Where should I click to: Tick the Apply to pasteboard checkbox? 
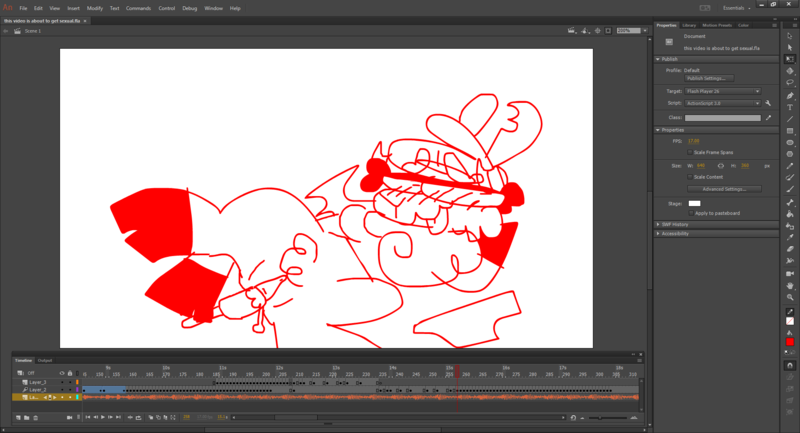coord(691,213)
